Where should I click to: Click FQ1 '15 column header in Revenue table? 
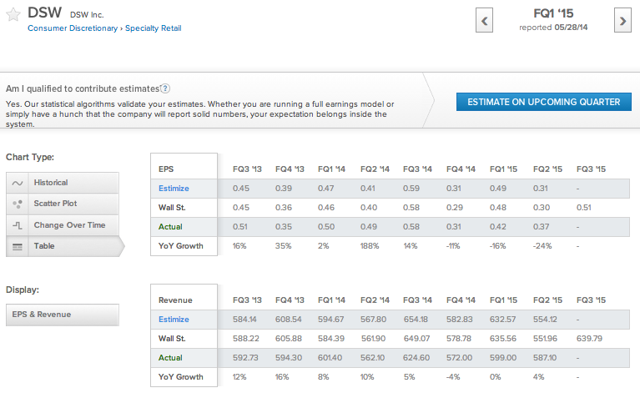[x=503, y=300]
